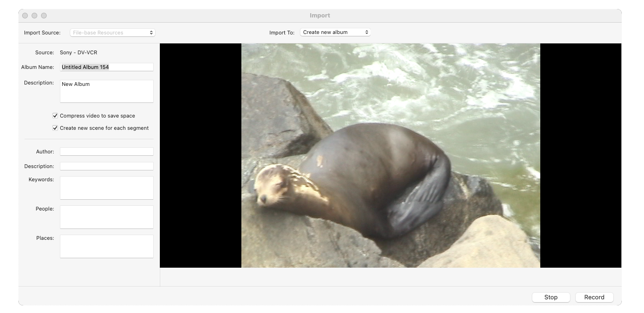Click the yellow minimize button
This screenshot has width=644, height=313.
[x=33, y=15]
